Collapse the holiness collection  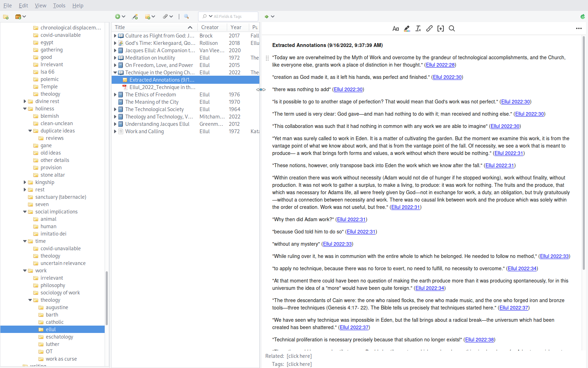click(x=25, y=109)
